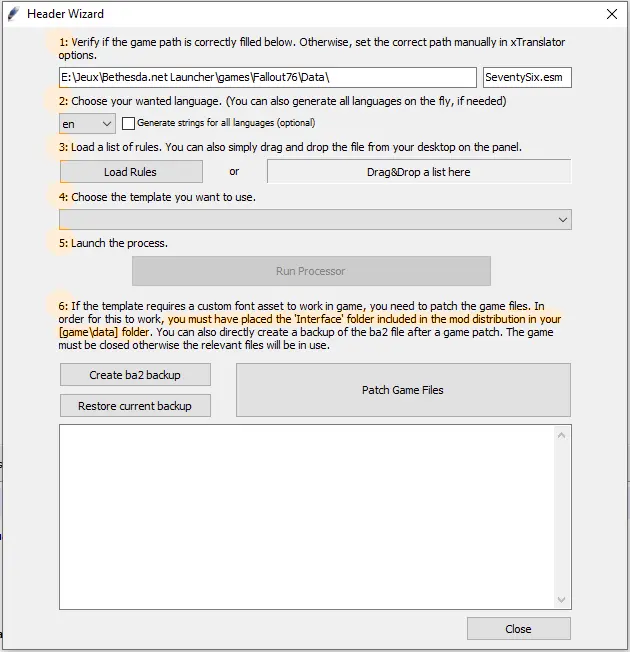Click the Close button at bottom
The height and width of the screenshot is (652, 630).
click(519, 629)
